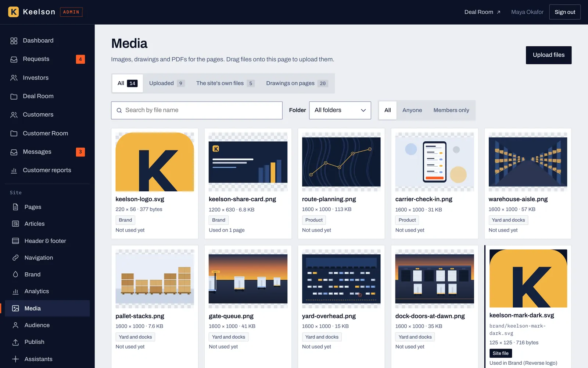This screenshot has width=588, height=368.
Task: Open Dashboard via its grid icon
Action: [x=14, y=41]
